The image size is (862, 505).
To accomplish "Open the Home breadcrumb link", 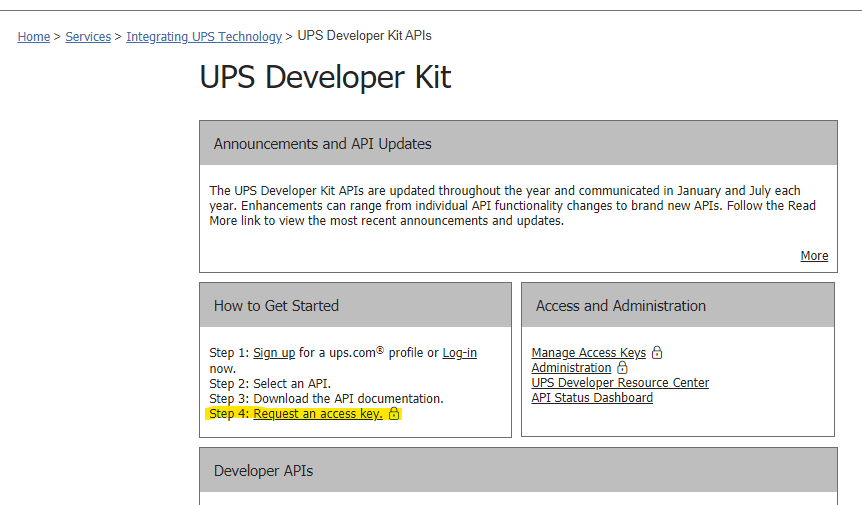I will coord(34,36).
